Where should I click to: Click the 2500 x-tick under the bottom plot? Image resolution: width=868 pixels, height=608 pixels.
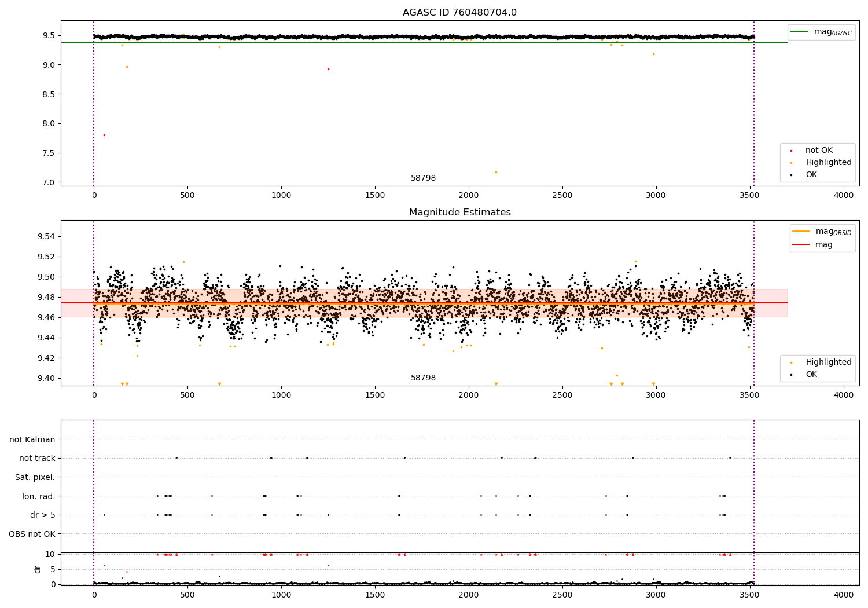[x=562, y=595]
